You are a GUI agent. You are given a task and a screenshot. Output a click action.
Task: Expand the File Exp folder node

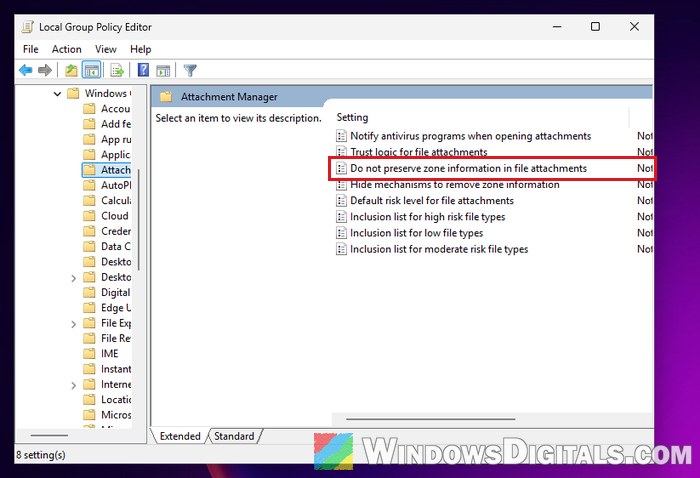tap(74, 324)
